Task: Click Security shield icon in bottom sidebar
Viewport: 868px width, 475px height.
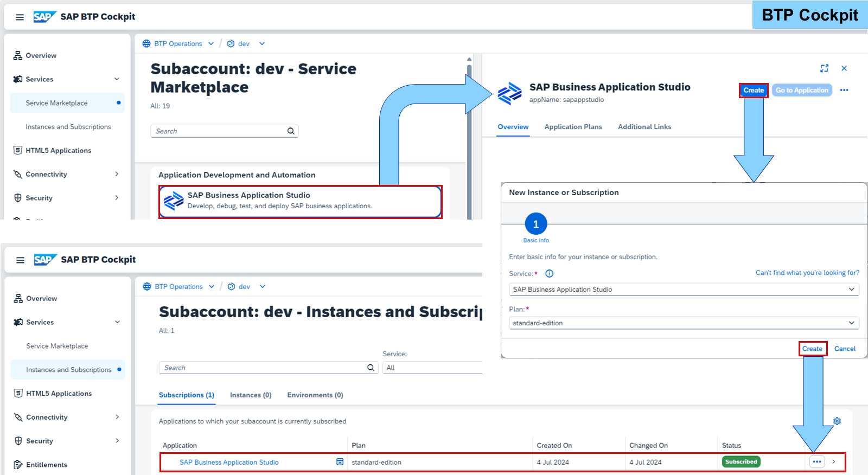Action: (18, 441)
